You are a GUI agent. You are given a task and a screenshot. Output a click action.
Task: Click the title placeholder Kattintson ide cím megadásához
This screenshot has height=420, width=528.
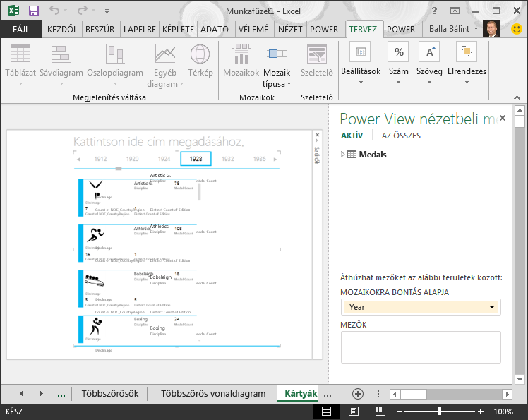tap(158, 142)
